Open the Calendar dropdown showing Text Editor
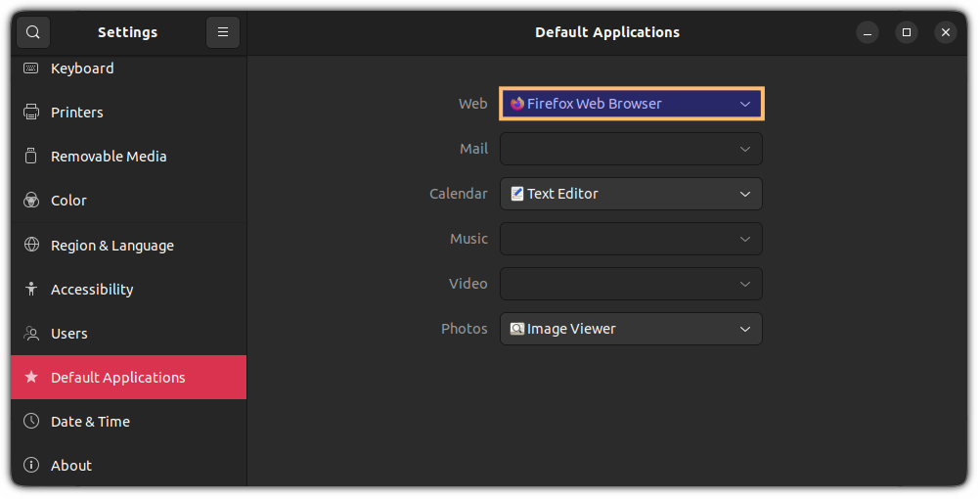 tap(631, 194)
